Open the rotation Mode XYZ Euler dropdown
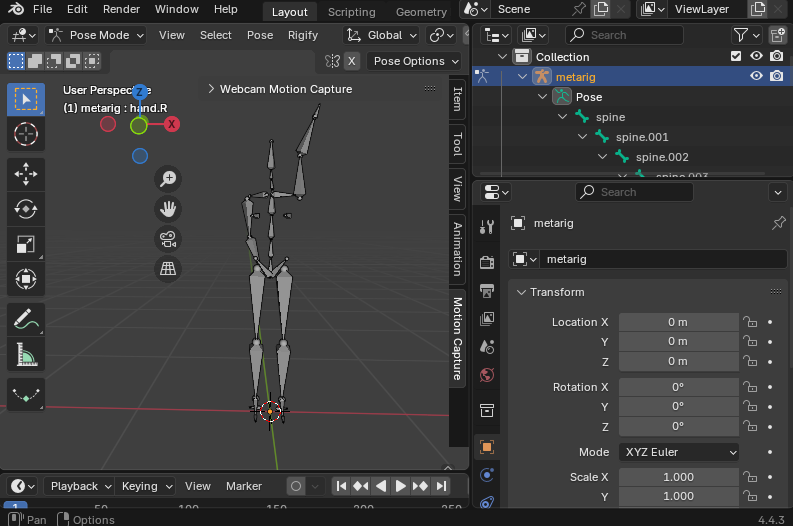 pyautogui.click(x=679, y=452)
